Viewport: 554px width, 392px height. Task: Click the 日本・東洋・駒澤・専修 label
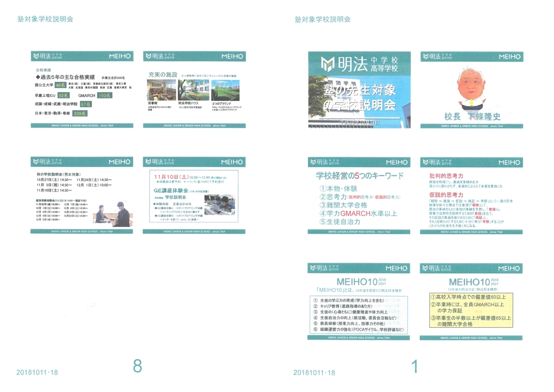[53, 113]
